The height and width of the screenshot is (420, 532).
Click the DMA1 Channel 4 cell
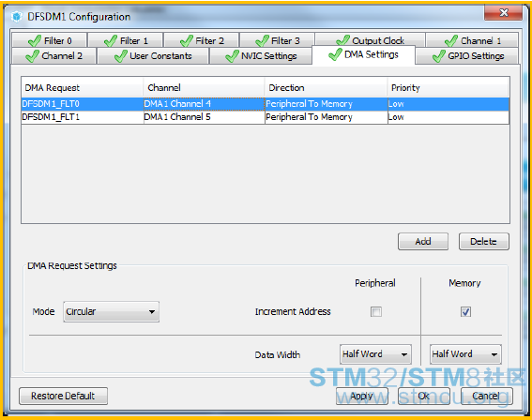pos(204,104)
